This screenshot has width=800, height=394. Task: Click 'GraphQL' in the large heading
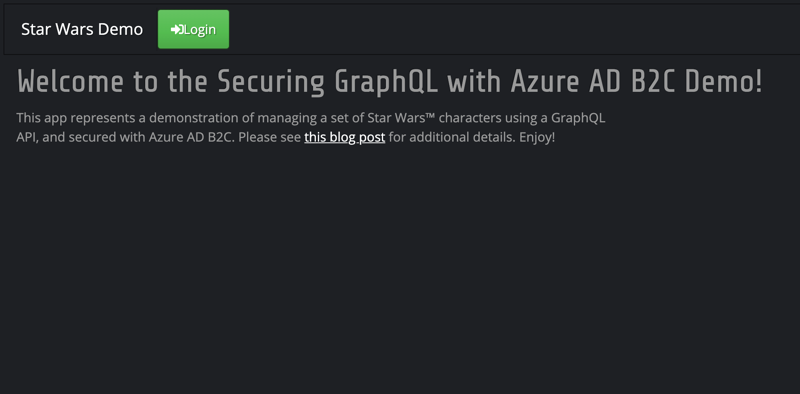pyautogui.click(x=386, y=82)
